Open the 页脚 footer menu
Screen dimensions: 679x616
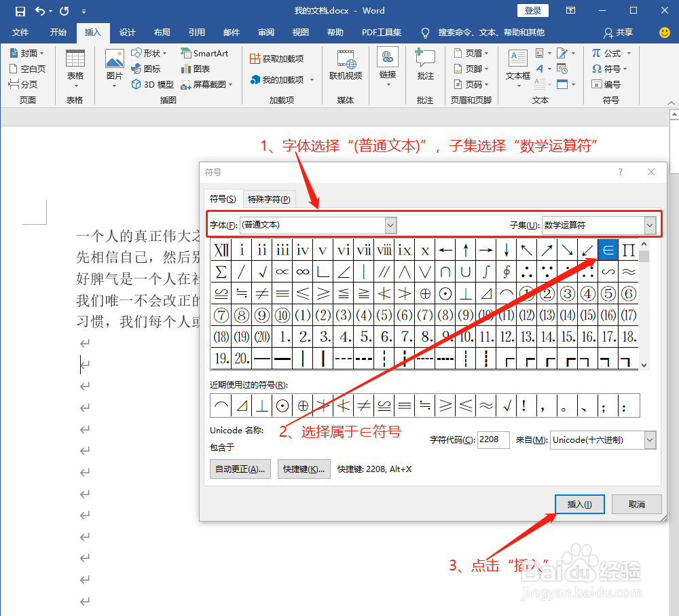click(471, 69)
